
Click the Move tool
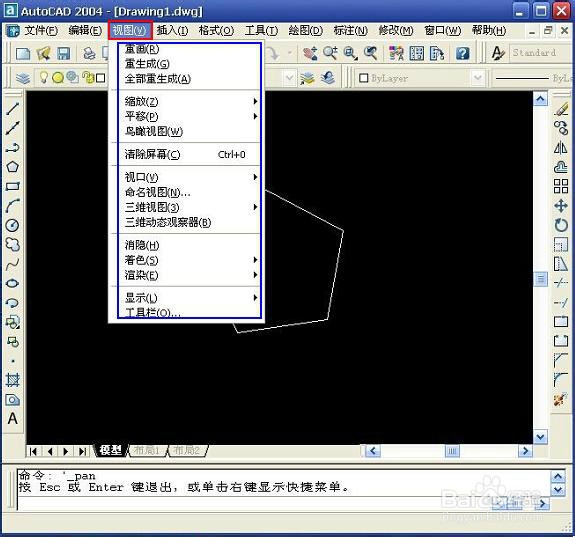pos(561,206)
